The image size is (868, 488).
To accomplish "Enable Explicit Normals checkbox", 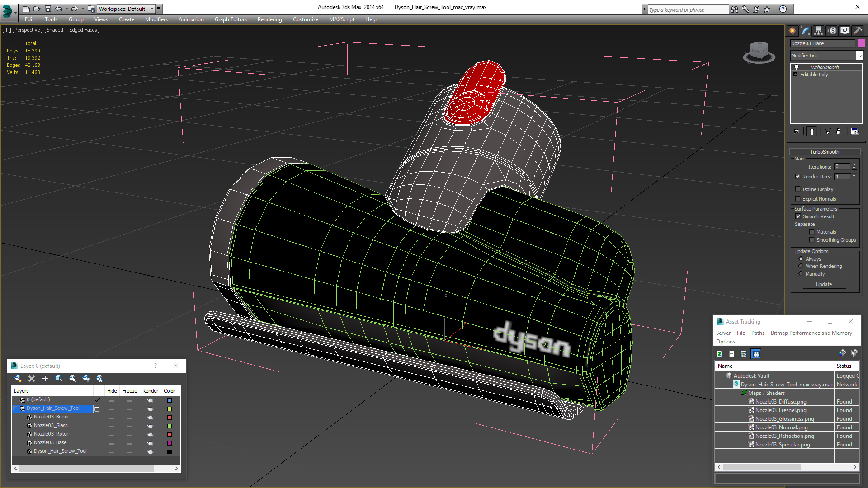I will click(x=797, y=199).
